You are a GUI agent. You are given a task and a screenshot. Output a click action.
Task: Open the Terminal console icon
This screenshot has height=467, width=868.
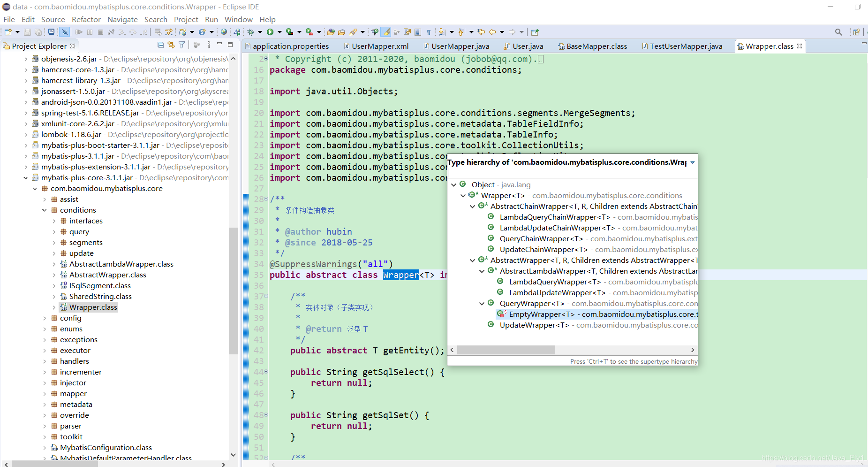(x=51, y=32)
